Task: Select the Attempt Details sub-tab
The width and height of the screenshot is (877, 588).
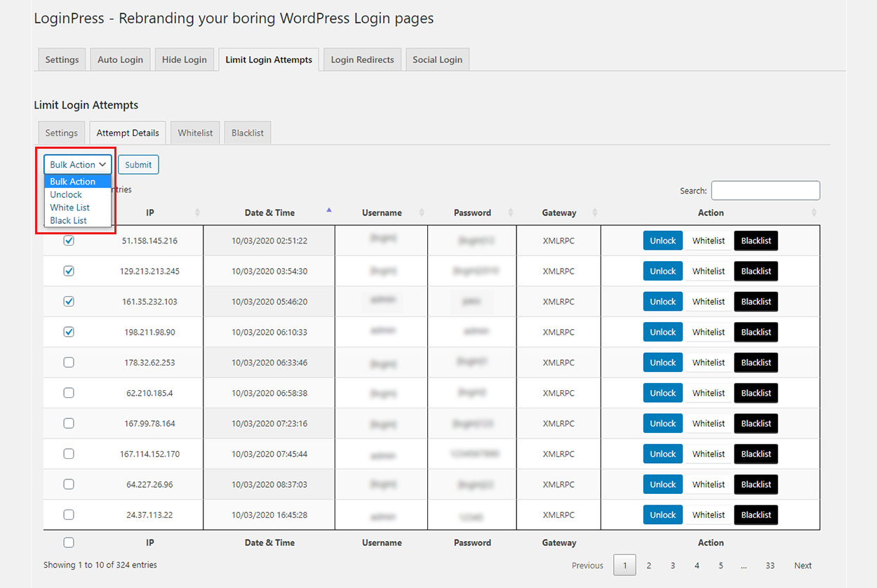Action: pos(128,133)
